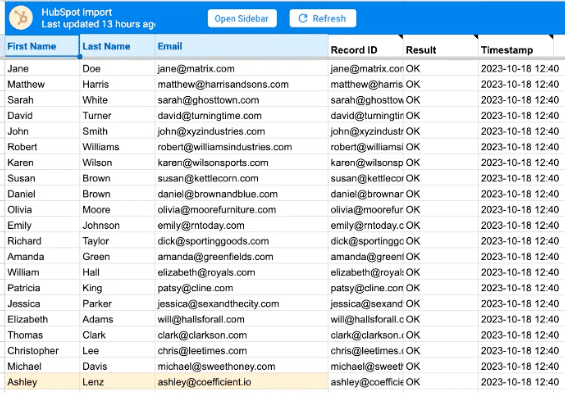This screenshot has width=565, height=393.
Task: Select email cell susan@kettlecorn.com
Action: [x=241, y=178]
